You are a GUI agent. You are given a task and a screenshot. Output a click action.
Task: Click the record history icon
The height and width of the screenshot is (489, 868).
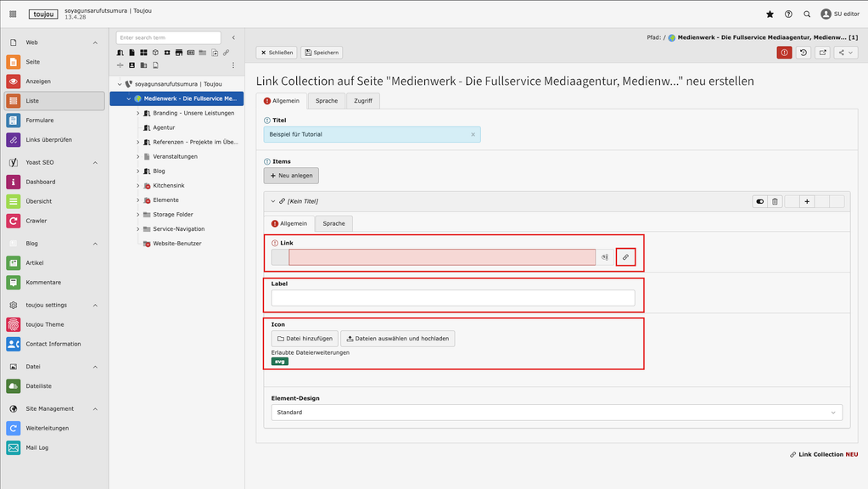(804, 53)
